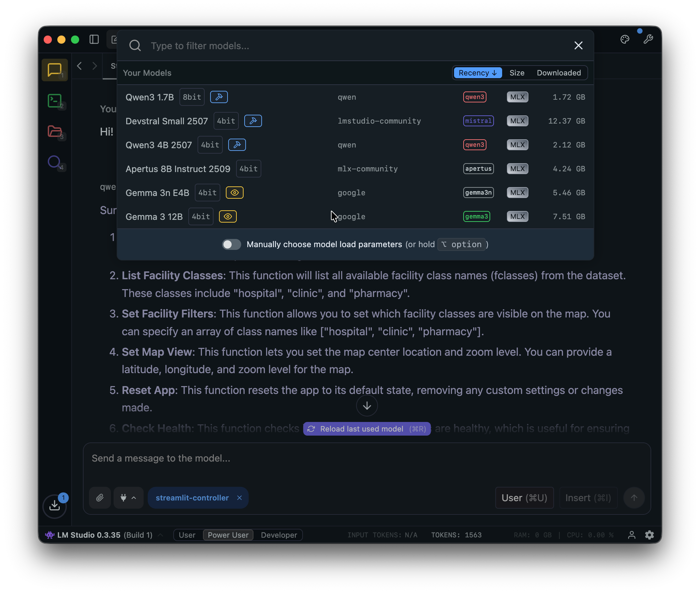Click the User (⌘U) button
Screen dimensions: 700x594
click(x=524, y=498)
